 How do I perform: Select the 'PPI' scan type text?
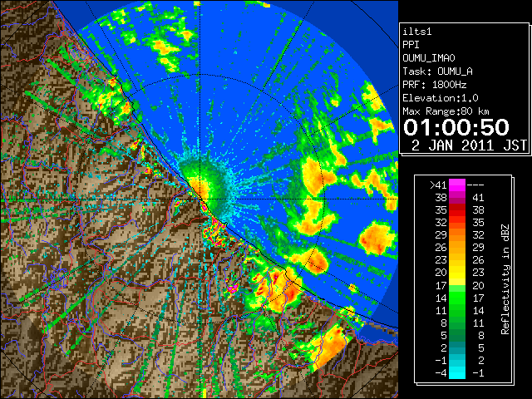(x=411, y=45)
